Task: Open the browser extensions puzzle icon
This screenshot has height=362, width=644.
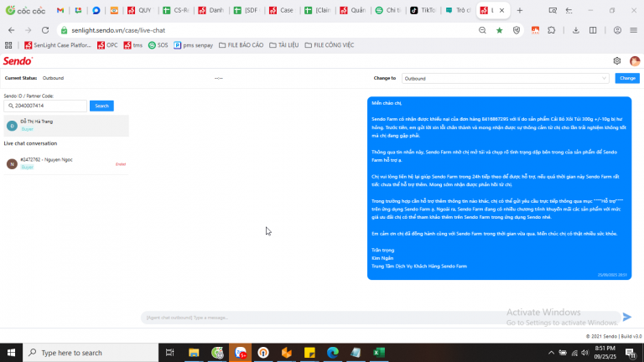Action: (552, 30)
